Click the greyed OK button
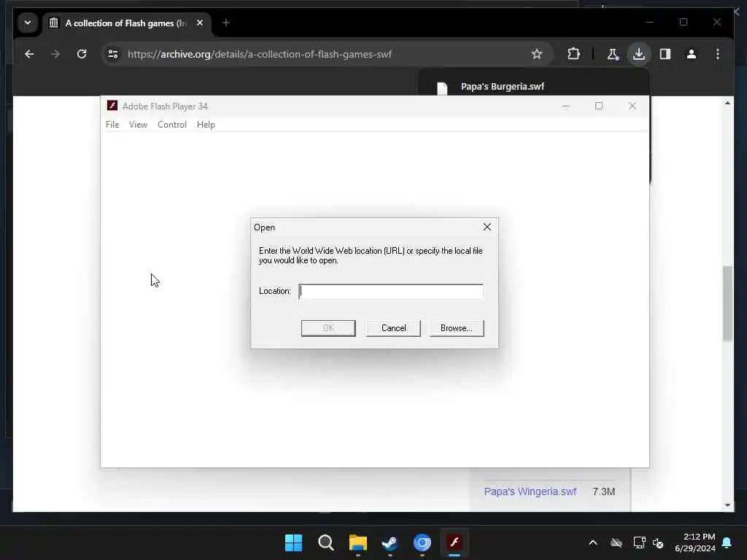This screenshot has height=560, width=747. click(x=328, y=328)
